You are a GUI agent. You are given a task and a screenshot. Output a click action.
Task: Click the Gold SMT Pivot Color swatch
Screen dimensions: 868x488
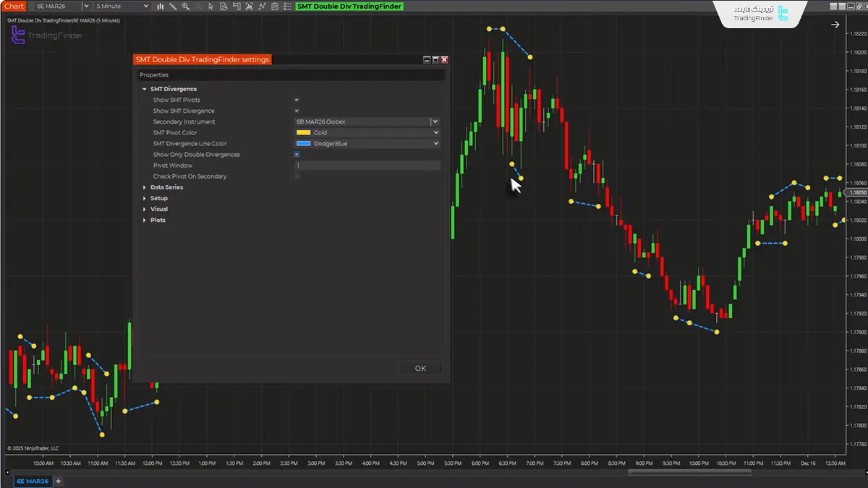point(304,133)
